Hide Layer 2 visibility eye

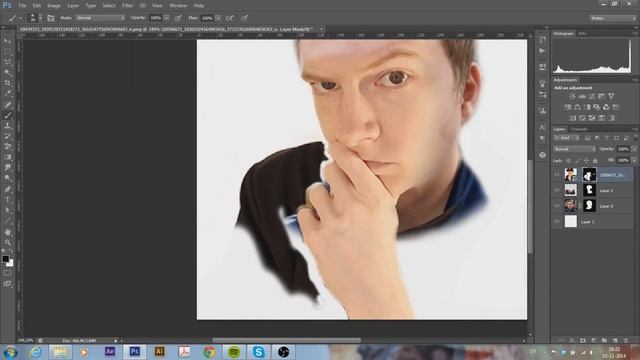click(557, 190)
